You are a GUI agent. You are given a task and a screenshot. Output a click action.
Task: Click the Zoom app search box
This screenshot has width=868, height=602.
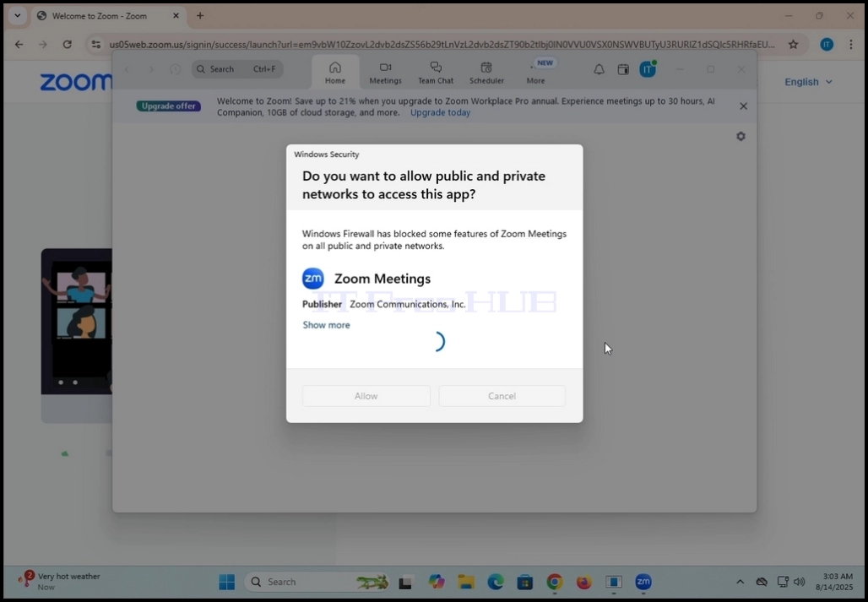(237, 69)
